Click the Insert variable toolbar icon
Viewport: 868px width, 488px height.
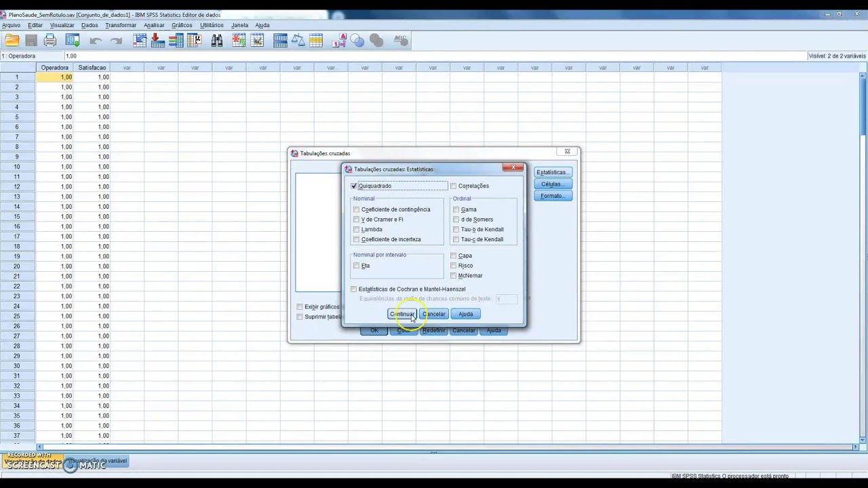(x=257, y=41)
